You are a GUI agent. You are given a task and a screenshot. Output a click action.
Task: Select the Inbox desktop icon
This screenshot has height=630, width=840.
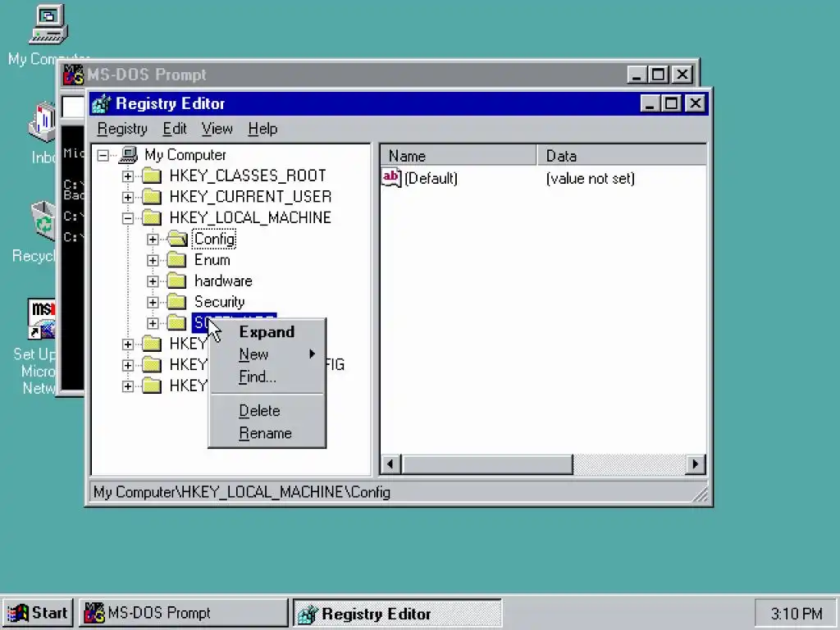coord(43,122)
